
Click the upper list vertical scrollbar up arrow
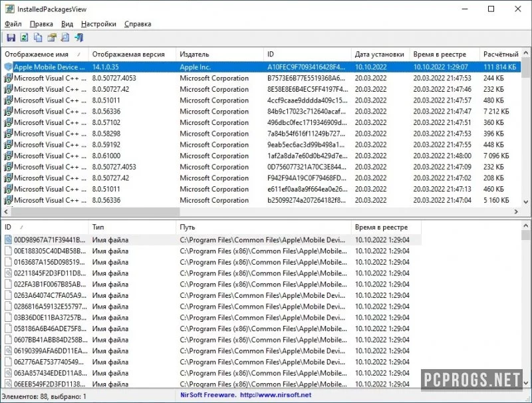point(525,53)
